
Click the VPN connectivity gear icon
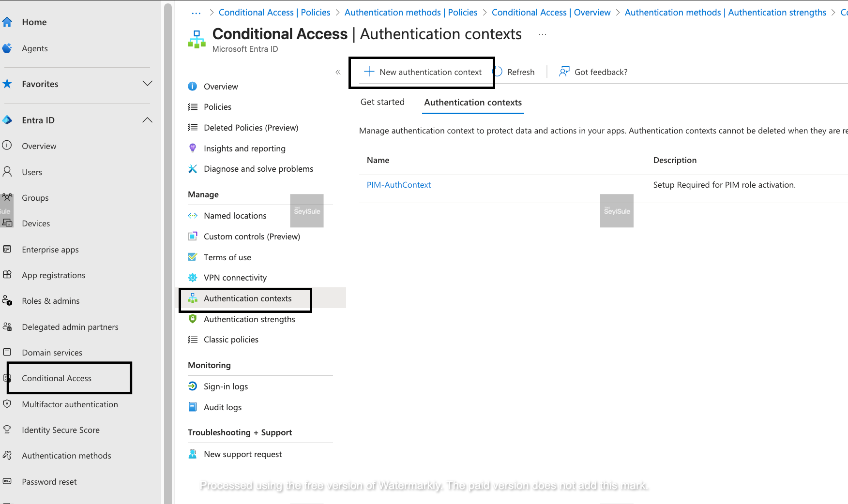(192, 277)
